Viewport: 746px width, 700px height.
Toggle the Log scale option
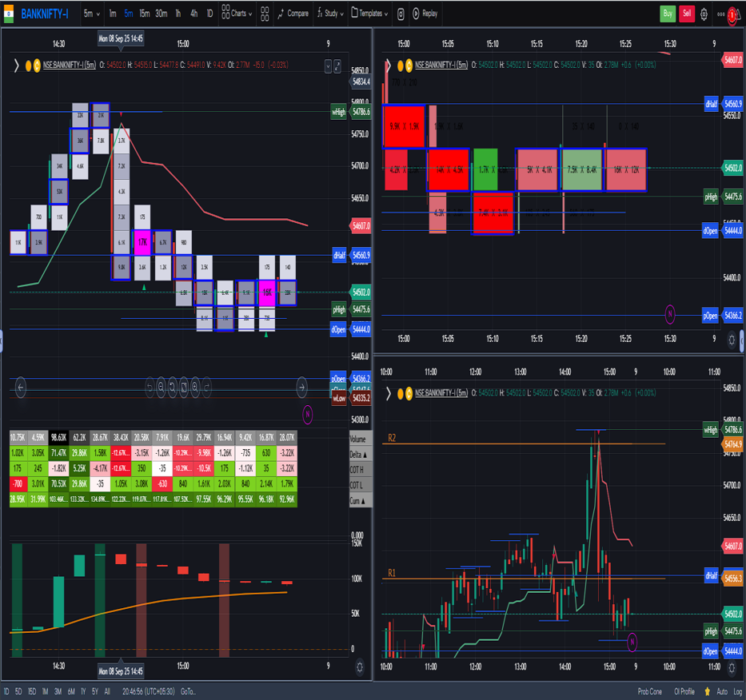click(738, 692)
